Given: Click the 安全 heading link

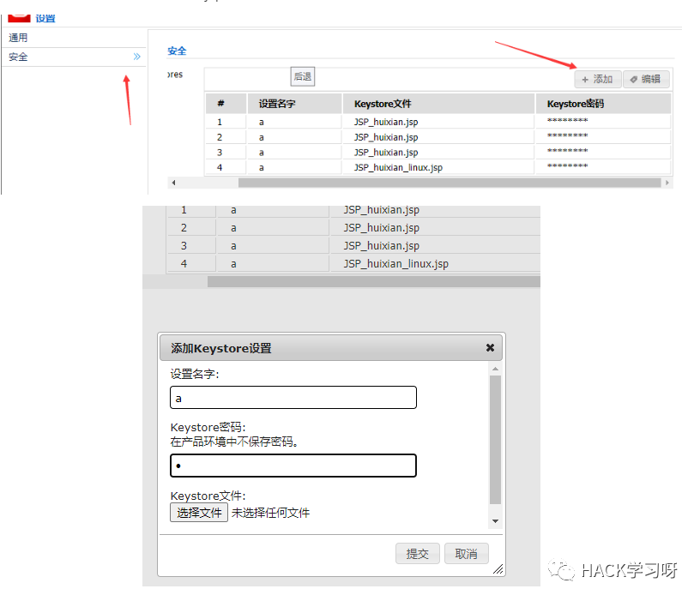Looking at the screenshot, I should pos(177,51).
